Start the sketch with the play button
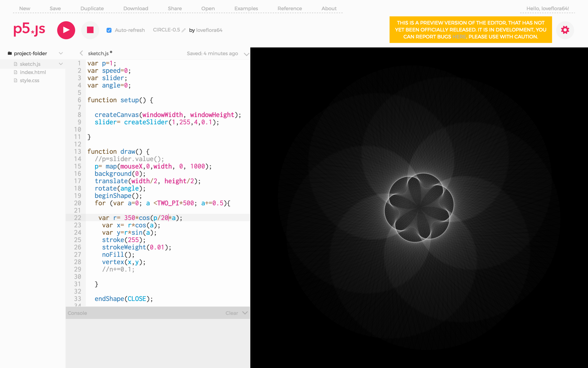Screen dimensions: 588x368 66,30
